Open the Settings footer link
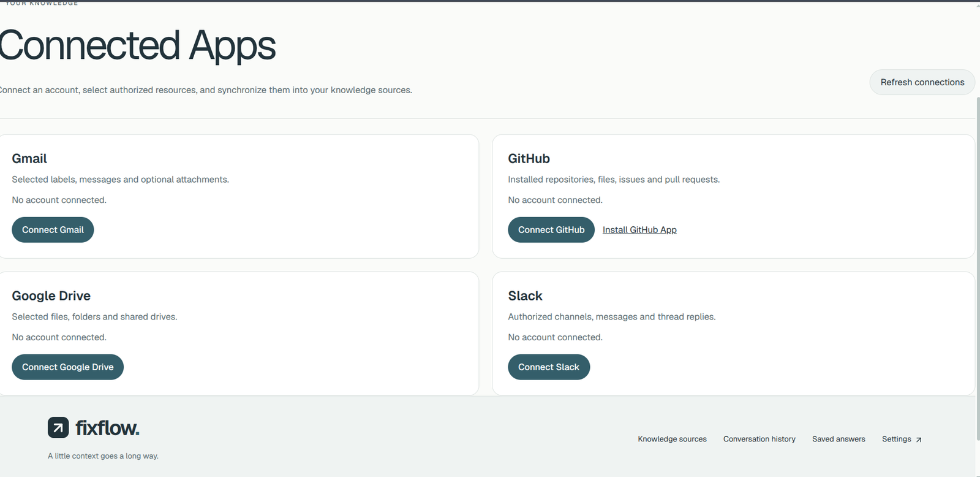The height and width of the screenshot is (477, 980). pyautogui.click(x=902, y=439)
